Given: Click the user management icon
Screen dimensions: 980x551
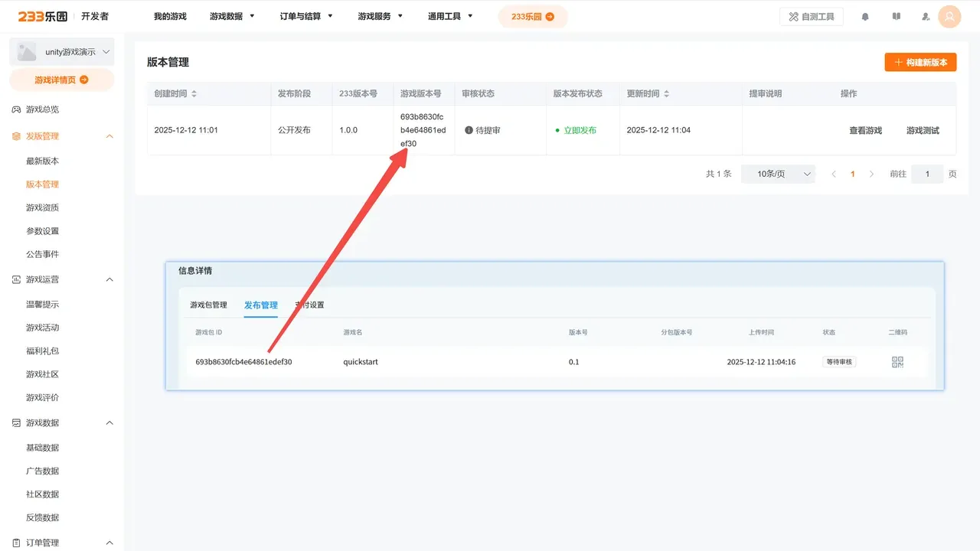Looking at the screenshot, I should coord(926,16).
